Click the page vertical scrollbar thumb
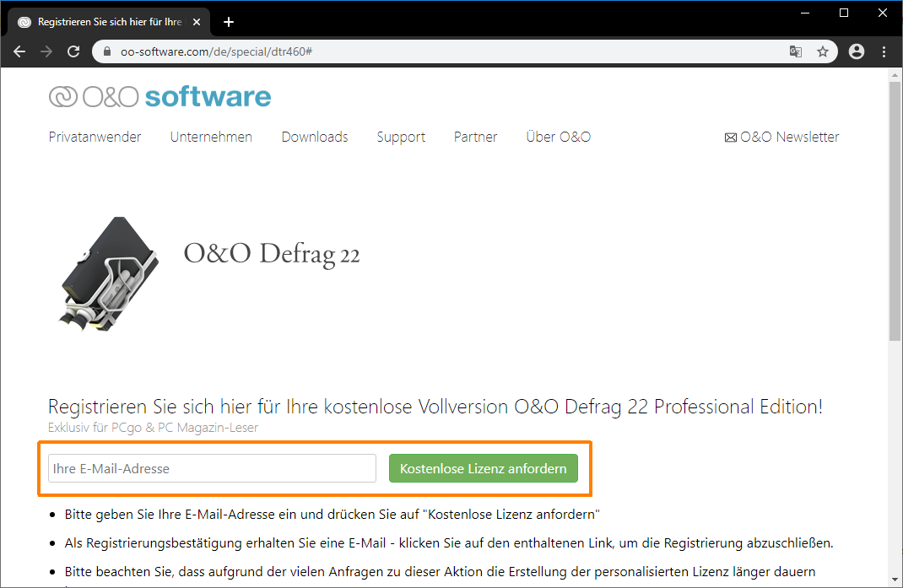This screenshot has height=588, width=903. pyautogui.click(x=895, y=212)
